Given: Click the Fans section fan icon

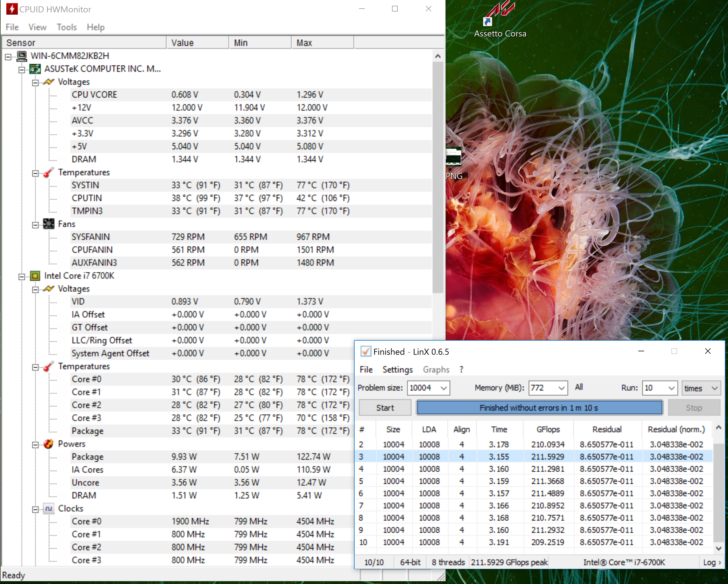Looking at the screenshot, I should tap(49, 224).
